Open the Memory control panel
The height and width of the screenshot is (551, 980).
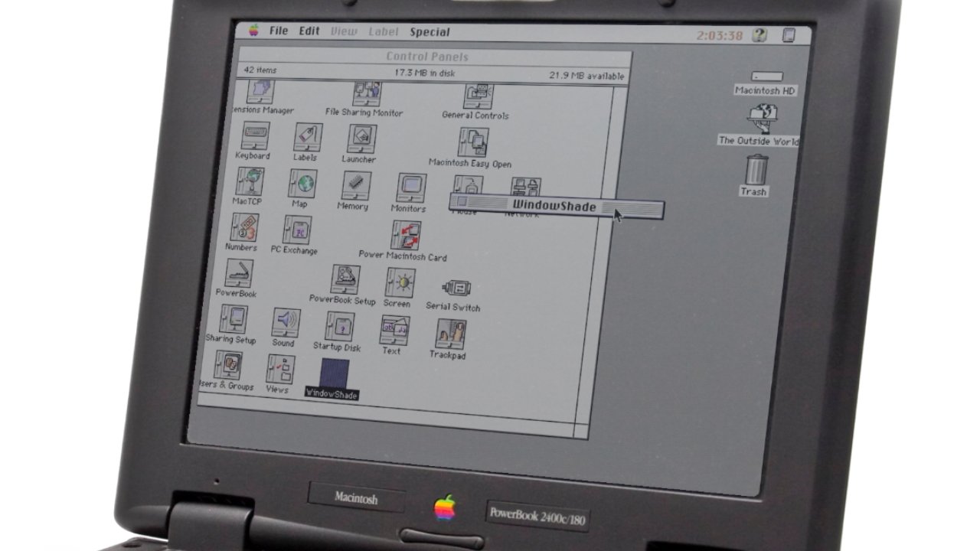click(x=355, y=185)
